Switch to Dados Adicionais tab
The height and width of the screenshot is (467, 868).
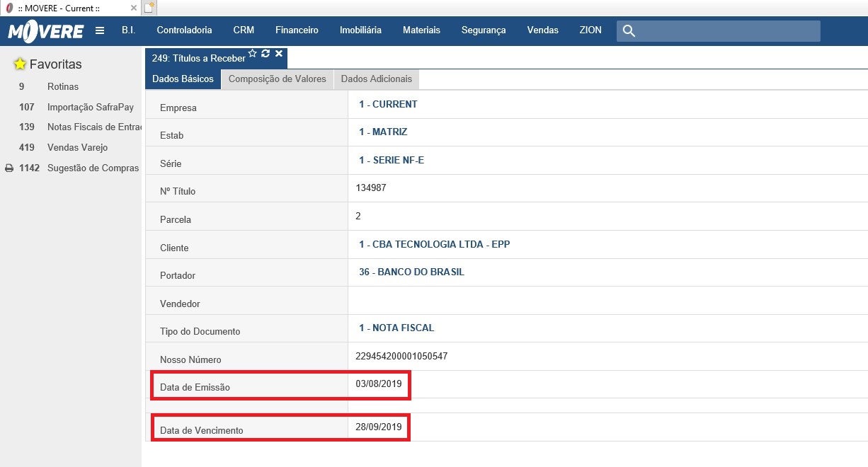click(x=377, y=79)
